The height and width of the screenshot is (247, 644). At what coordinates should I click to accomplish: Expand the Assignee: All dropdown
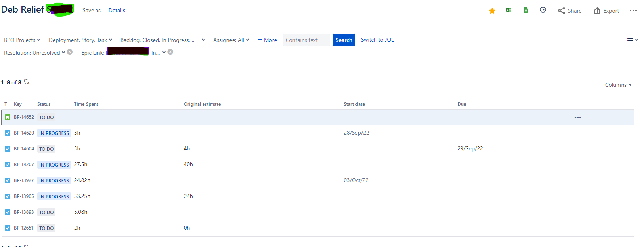tap(231, 40)
